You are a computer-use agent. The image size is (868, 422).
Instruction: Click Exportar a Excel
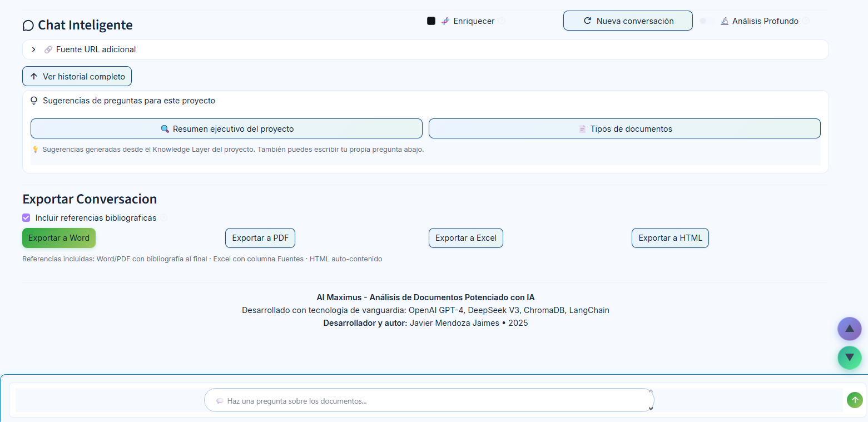tap(466, 238)
